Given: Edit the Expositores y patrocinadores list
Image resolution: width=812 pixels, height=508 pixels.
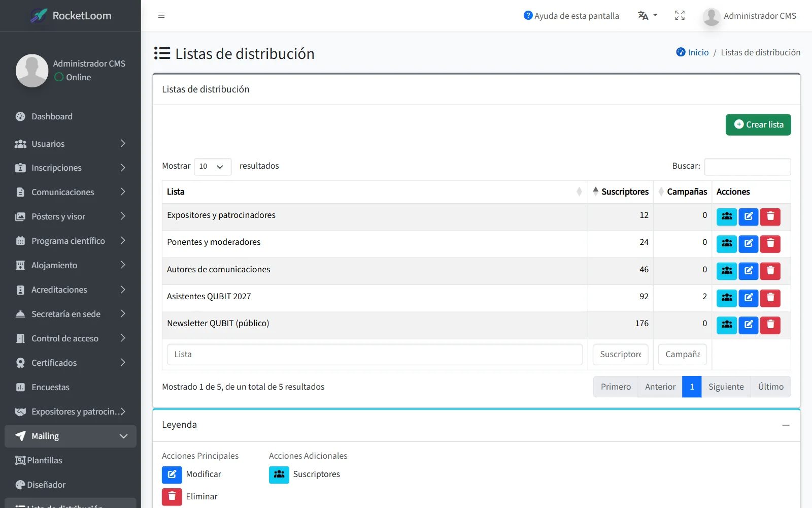Looking at the screenshot, I should [749, 217].
